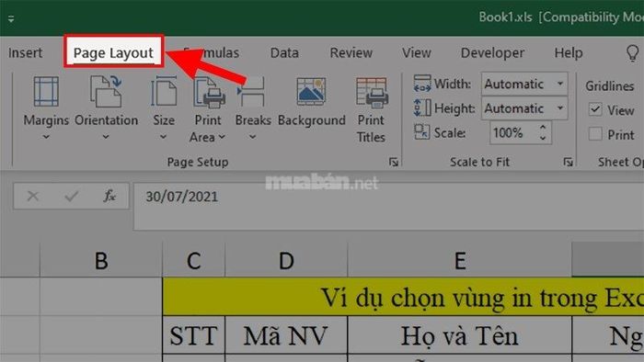644x362 pixels.
Task: Expand the Size dropdown chevron
Action: pyautogui.click(x=163, y=137)
